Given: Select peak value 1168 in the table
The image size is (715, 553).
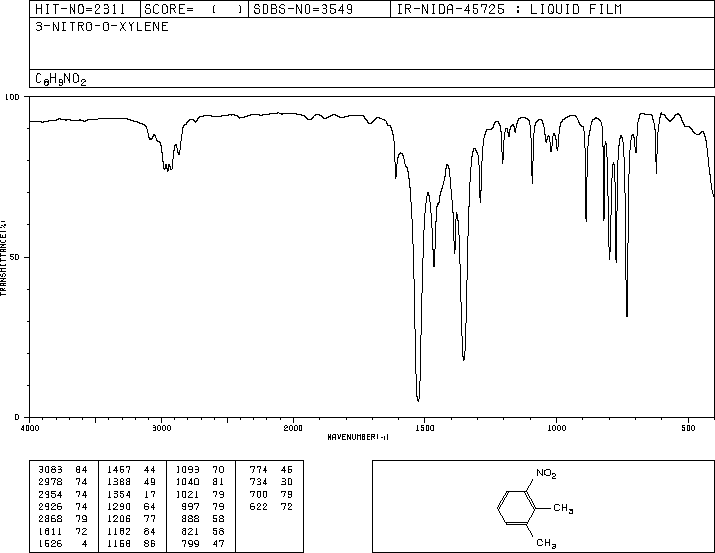Looking at the screenshot, I should [119, 543].
